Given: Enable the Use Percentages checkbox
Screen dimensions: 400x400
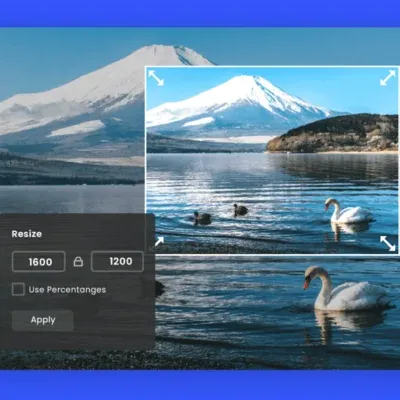Looking at the screenshot, I should coord(18,289).
